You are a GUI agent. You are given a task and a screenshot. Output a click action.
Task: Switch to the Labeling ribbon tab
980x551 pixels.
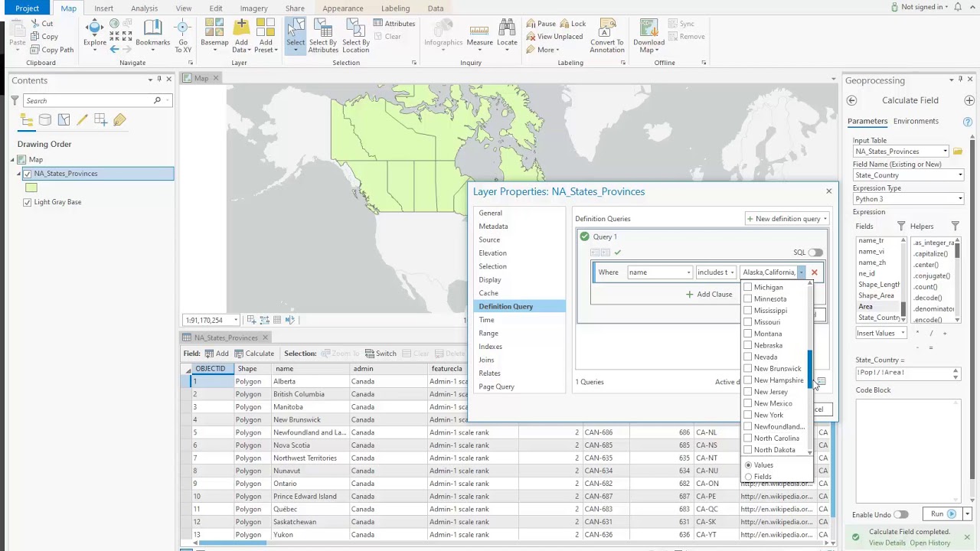(395, 8)
